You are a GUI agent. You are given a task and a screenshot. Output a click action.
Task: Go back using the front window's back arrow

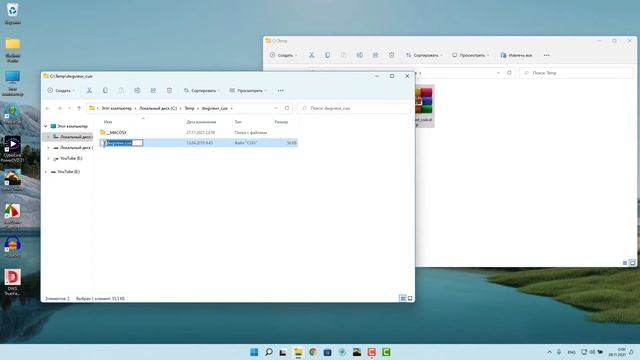pos(48,108)
